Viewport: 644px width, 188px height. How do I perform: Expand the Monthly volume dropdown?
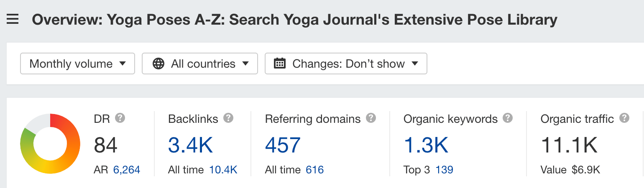[x=77, y=64]
